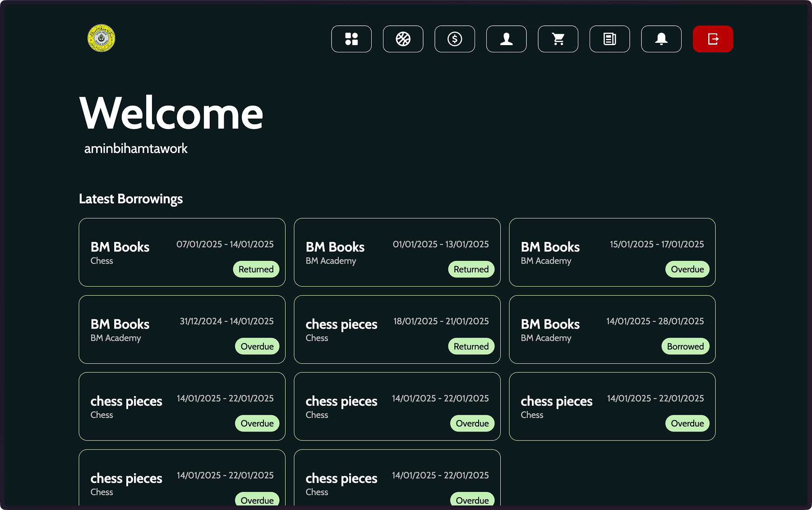Open the shopping cart icon
The width and height of the screenshot is (812, 510).
558,39
